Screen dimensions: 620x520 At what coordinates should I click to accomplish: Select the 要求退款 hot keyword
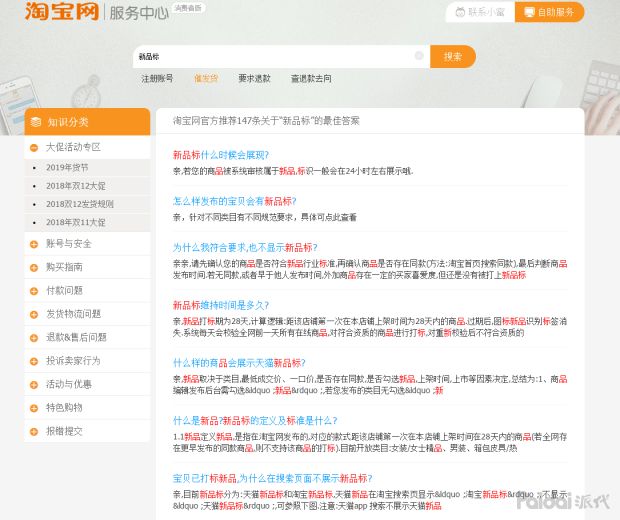click(x=254, y=78)
